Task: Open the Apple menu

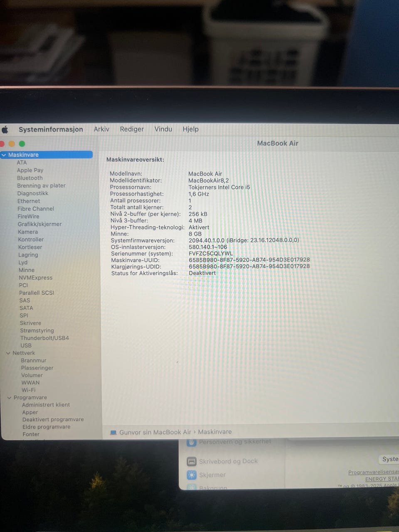Action: click(5, 130)
